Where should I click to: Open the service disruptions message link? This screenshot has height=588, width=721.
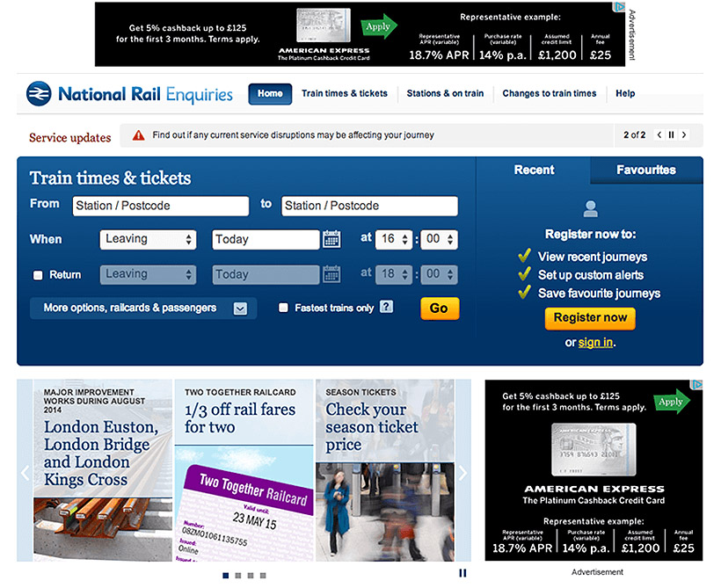(x=294, y=135)
